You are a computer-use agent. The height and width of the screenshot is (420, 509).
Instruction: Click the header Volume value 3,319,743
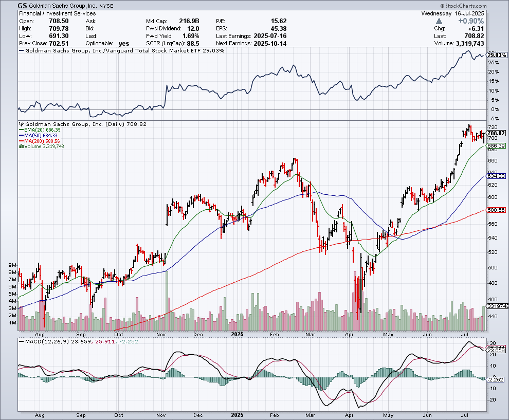(x=470, y=44)
